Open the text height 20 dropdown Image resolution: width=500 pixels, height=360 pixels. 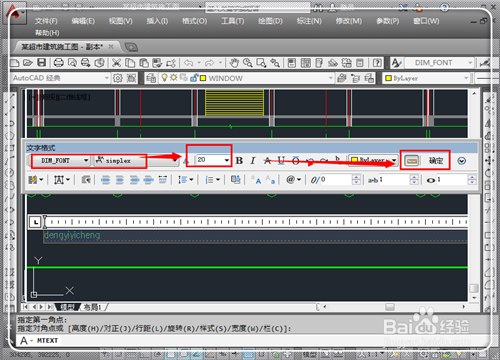tap(227, 160)
